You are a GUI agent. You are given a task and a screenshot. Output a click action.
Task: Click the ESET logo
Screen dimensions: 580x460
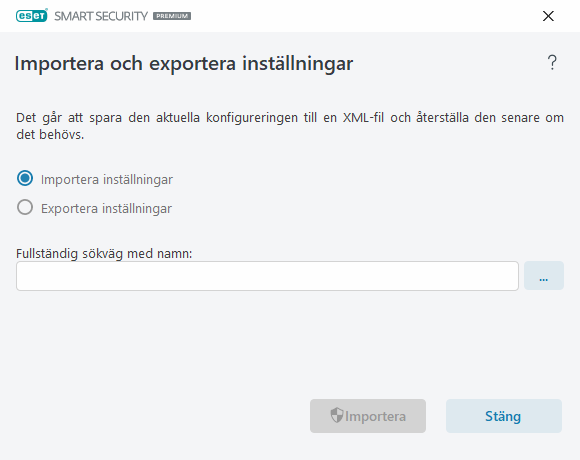pos(32,16)
